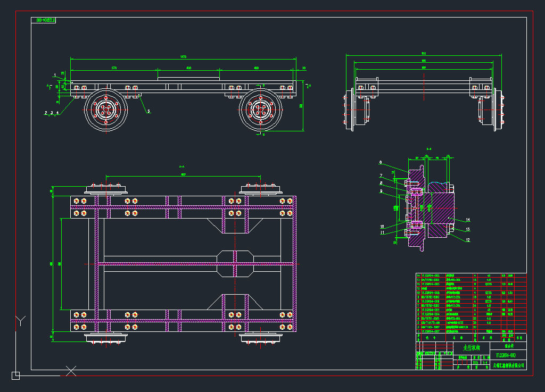Select the drawing title 走行机构 in title block

472,347
